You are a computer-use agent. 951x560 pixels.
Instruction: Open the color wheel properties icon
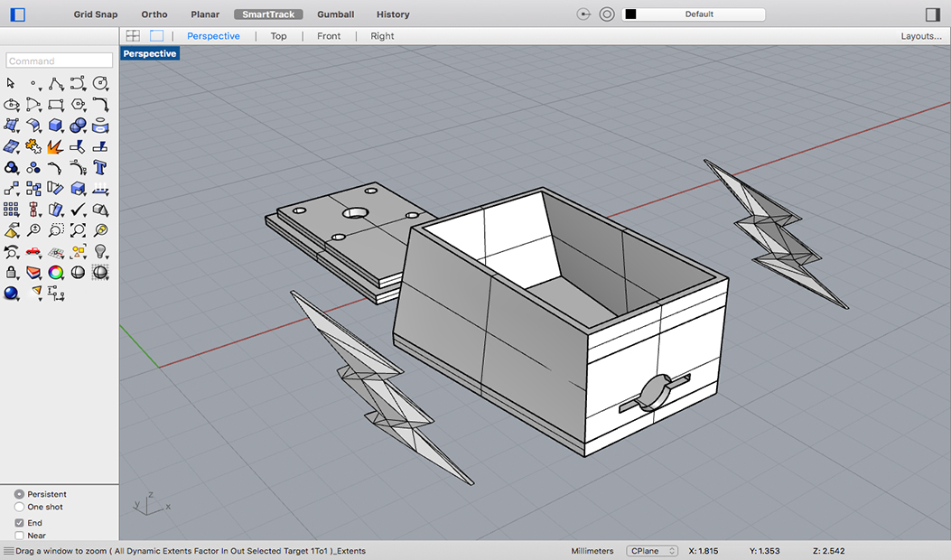[56, 273]
